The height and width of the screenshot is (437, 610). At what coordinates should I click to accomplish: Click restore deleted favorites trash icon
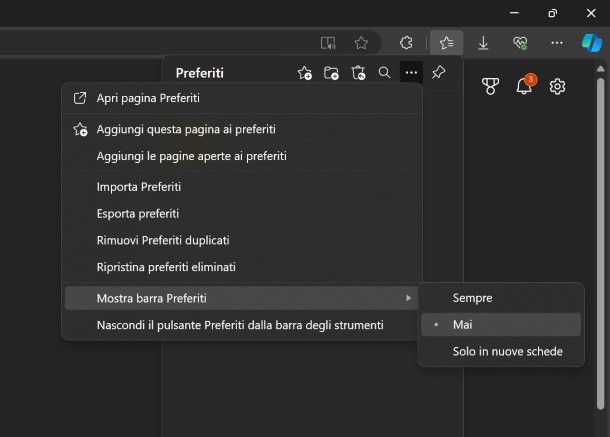[x=358, y=73]
